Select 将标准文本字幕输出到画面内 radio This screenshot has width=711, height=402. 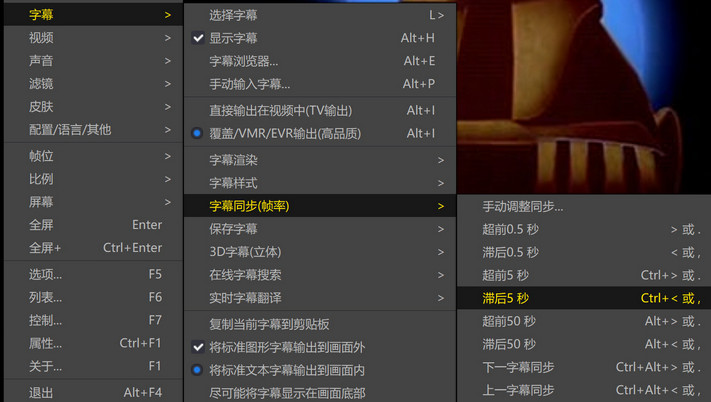[x=320, y=370]
